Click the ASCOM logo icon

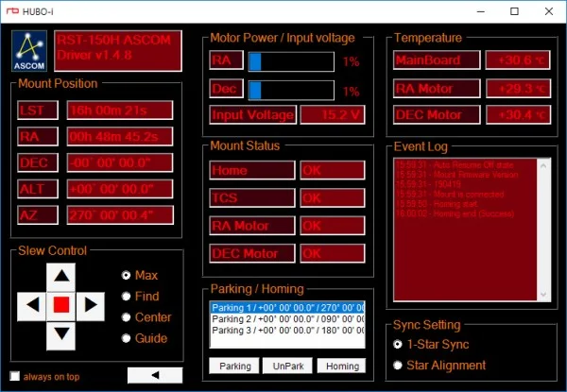pos(29,51)
